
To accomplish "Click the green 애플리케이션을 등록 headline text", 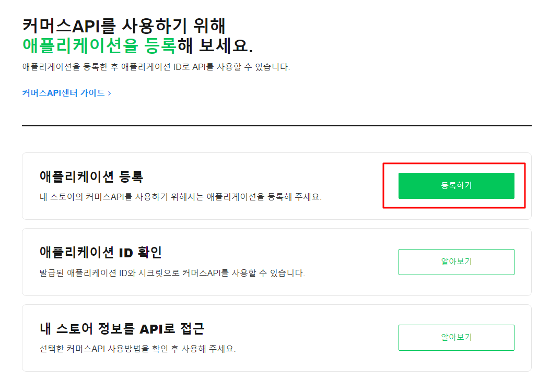I will pos(99,46).
